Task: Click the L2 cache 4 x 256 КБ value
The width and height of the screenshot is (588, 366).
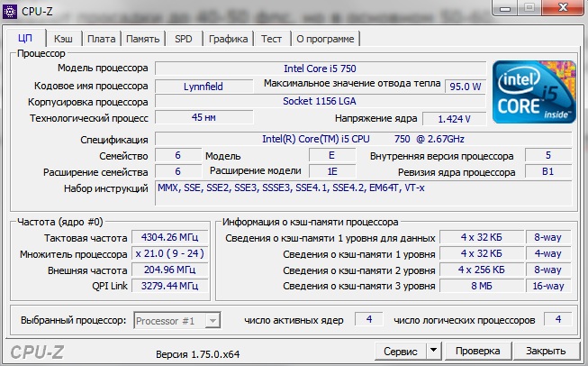Action: pyautogui.click(x=482, y=270)
